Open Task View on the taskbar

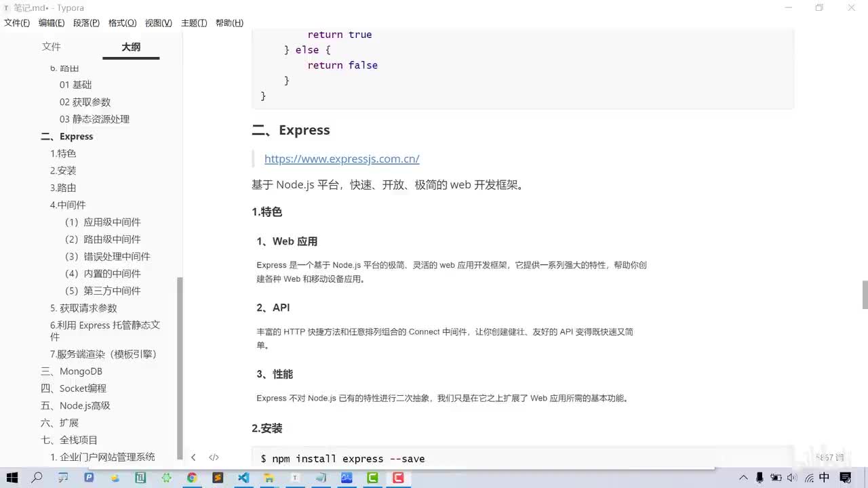(x=63, y=478)
